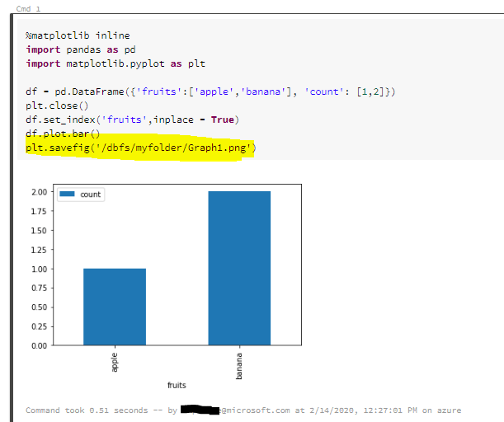Click the 'banana' x-axis label
The height and width of the screenshot is (422, 504).
point(239,366)
